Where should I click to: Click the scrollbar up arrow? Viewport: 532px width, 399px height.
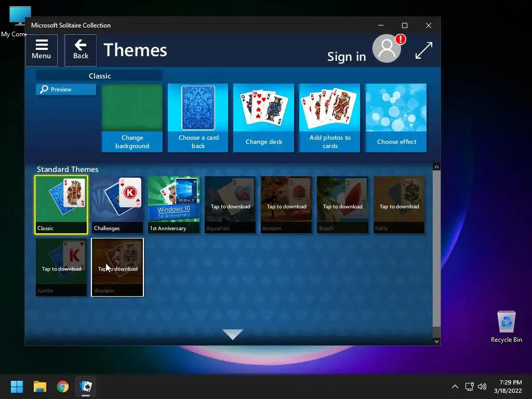[x=436, y=167]
